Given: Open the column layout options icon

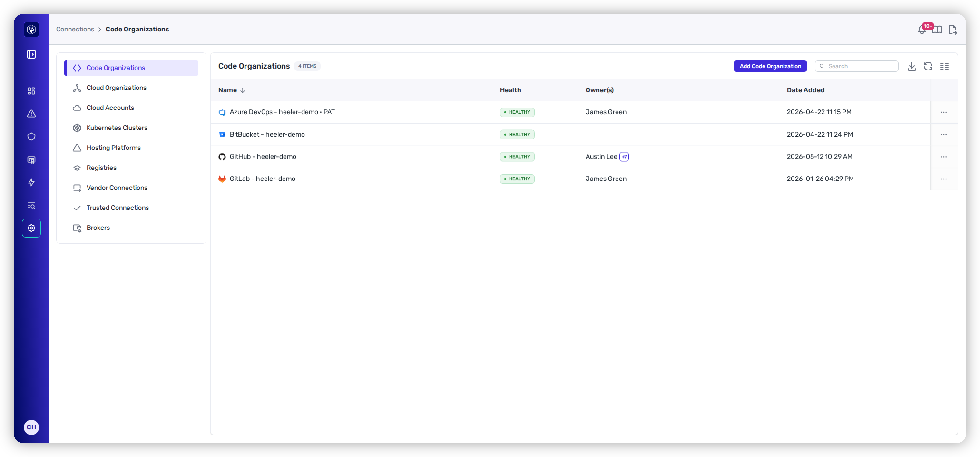Looking at the screenshot, I should click(x=944, y=66).
